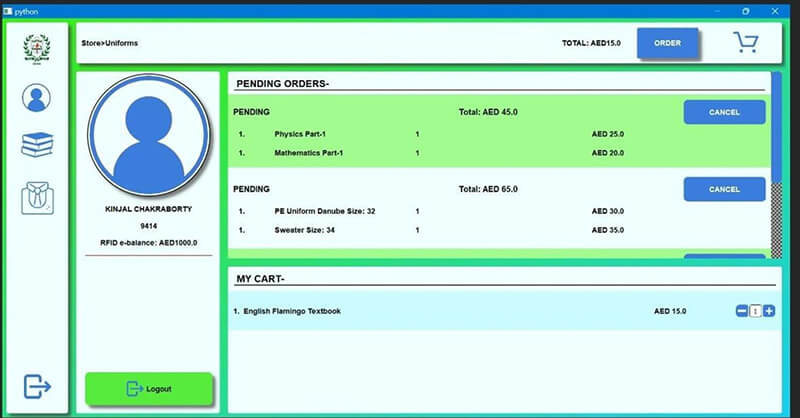Click the pending orders scrollbar

click(776, 160)
